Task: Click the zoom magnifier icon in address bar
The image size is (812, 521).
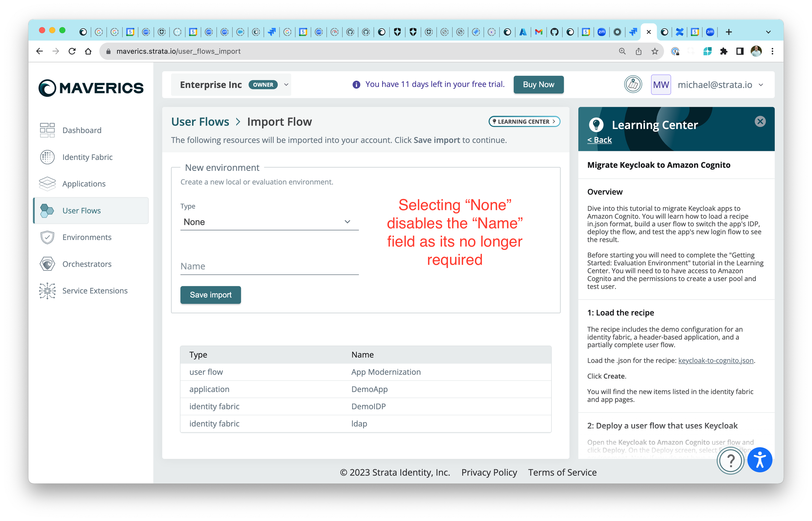Action: click(622, 51)
